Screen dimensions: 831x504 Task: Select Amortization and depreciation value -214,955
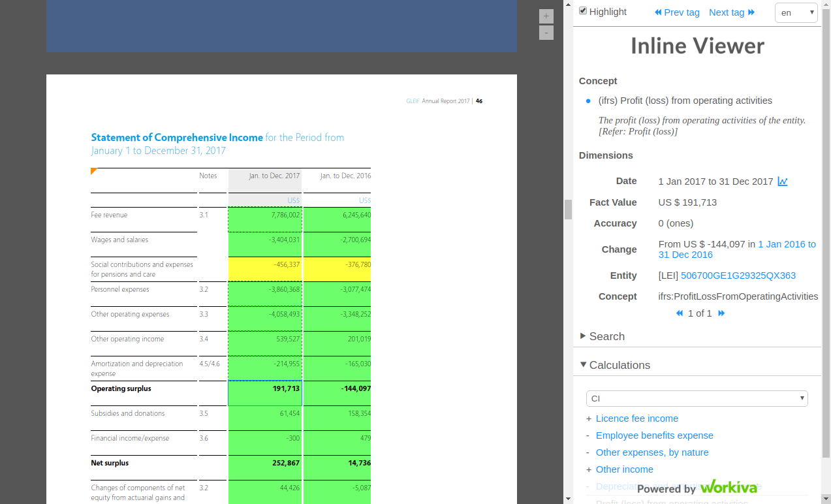coord(265,369)
